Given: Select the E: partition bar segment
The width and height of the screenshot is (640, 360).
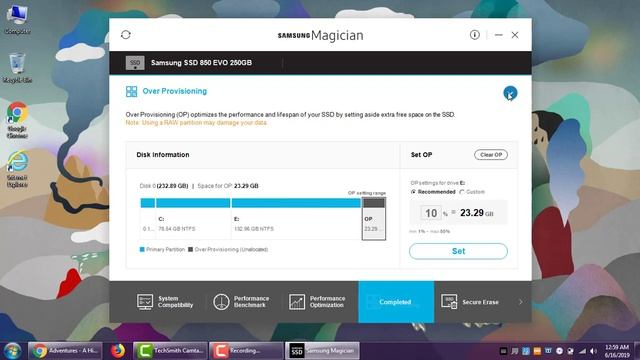Looking at the screenshot, I should (296, 203).
